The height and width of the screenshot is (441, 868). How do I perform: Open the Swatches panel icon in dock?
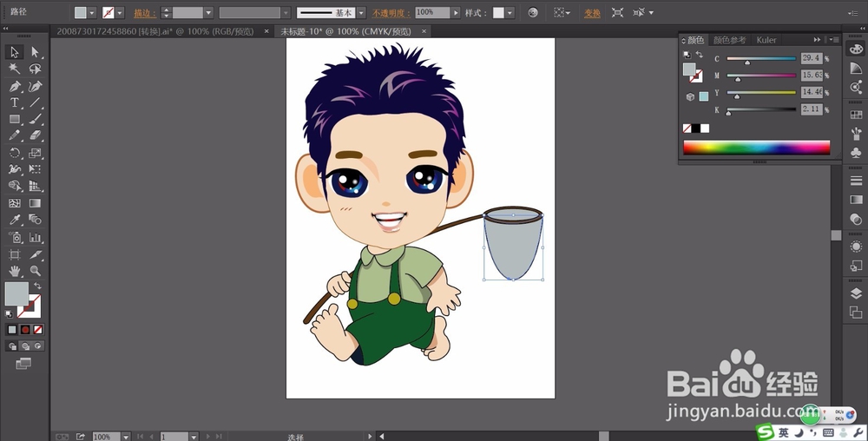tap(856, 113)
